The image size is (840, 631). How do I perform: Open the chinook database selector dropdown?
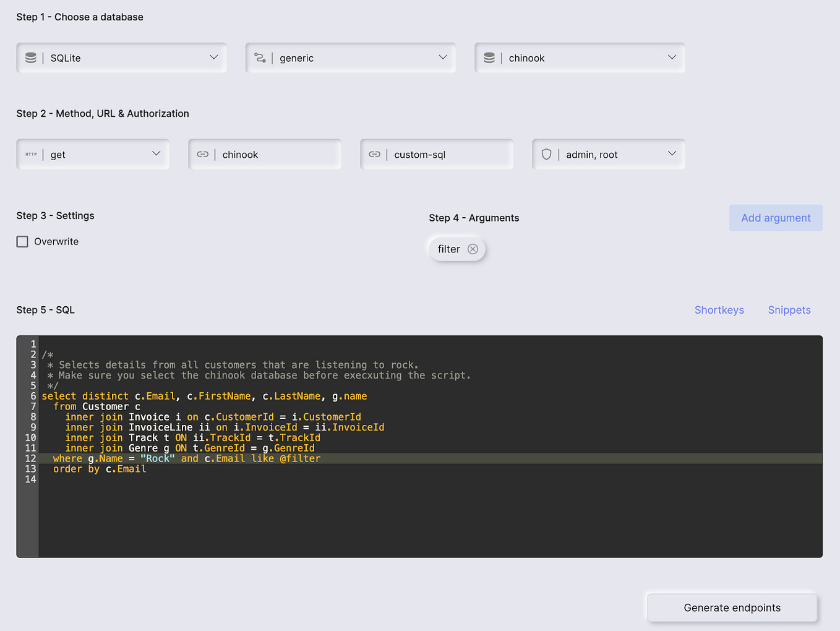[x=672, y=58]
